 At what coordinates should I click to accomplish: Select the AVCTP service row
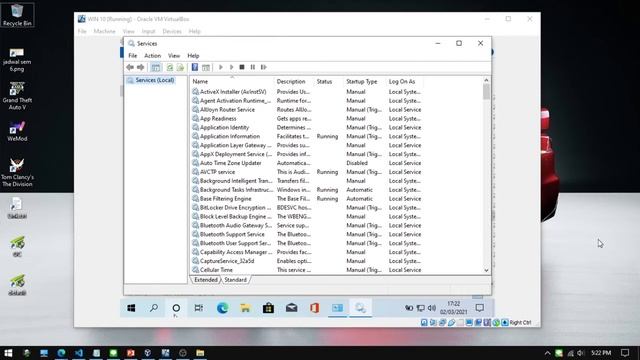307,172
